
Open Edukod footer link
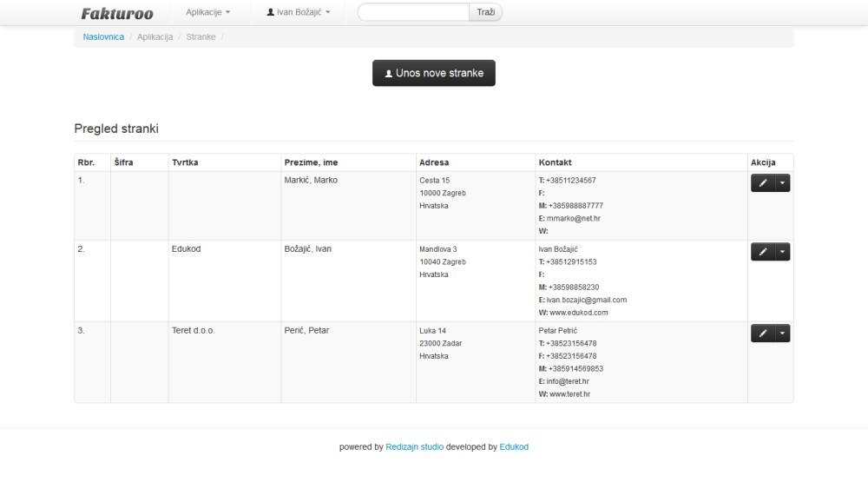[x=514, y=447]
